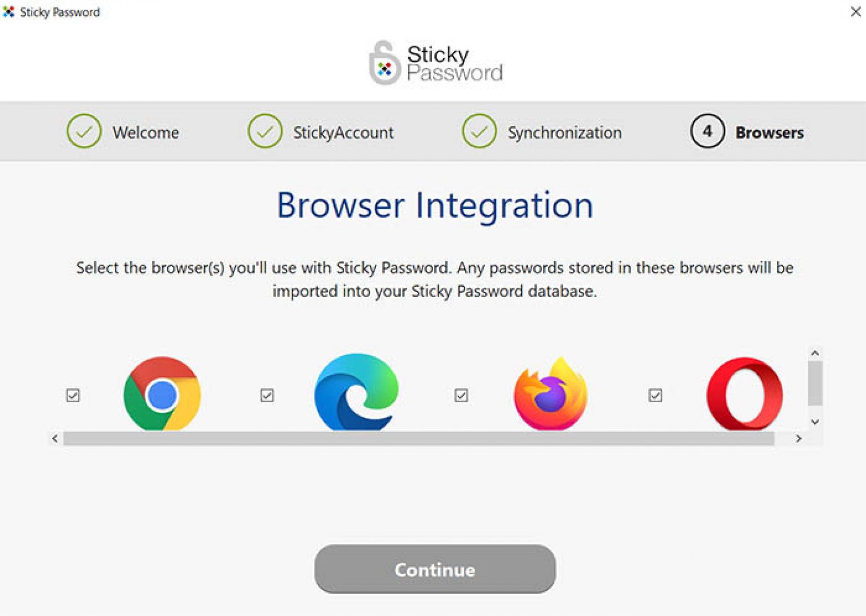The width and height of the screenshot is (866, 616).
Task: Click the right scroll arrow below the browsers
Action: click(x=798, y=437)
